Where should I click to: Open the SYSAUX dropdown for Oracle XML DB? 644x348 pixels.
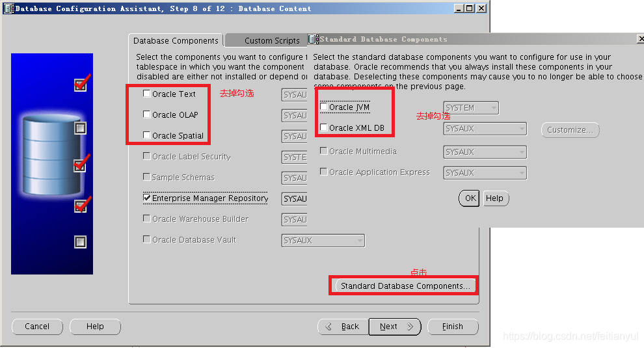[485, 129]
